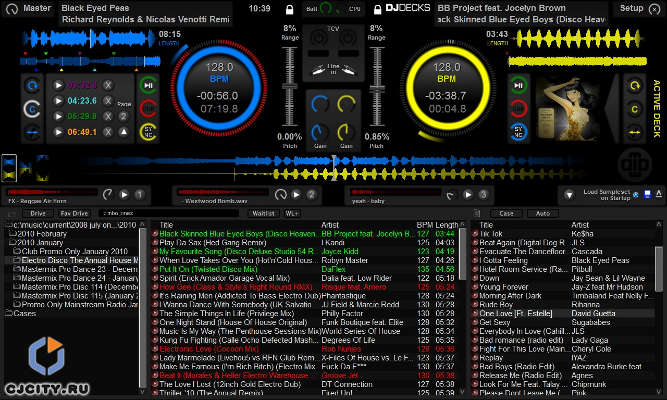Play/pause the right yellow deck
Image resolution: width=667 pixels, height=400 pixels.
coord(518,85)
